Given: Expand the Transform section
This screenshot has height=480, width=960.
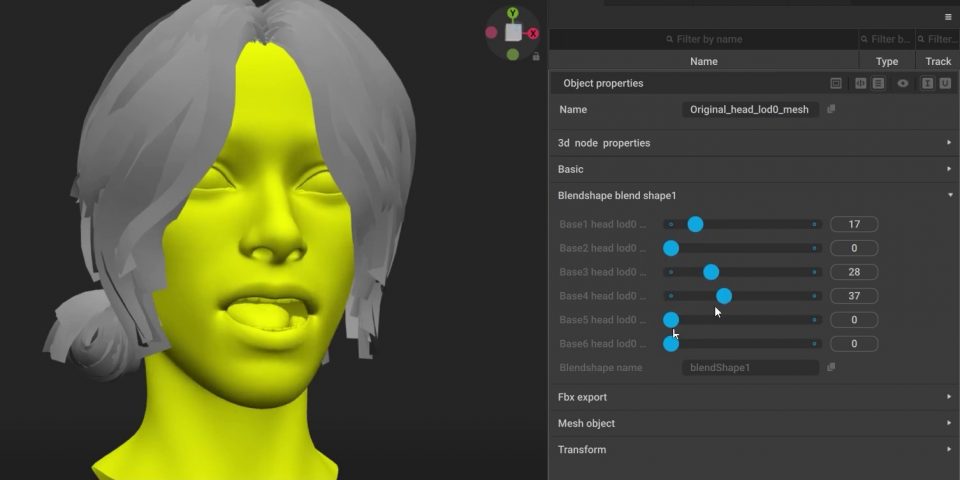Looking at the screenshot, I should (x=949, y=450).
